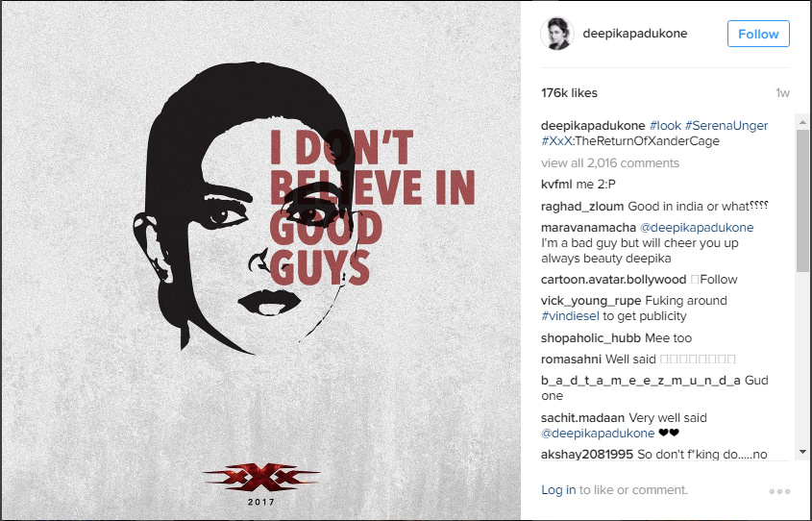Expand view all 2,016 comments
The height and width of the screenshot is (521, 812).
click(610, 163)
